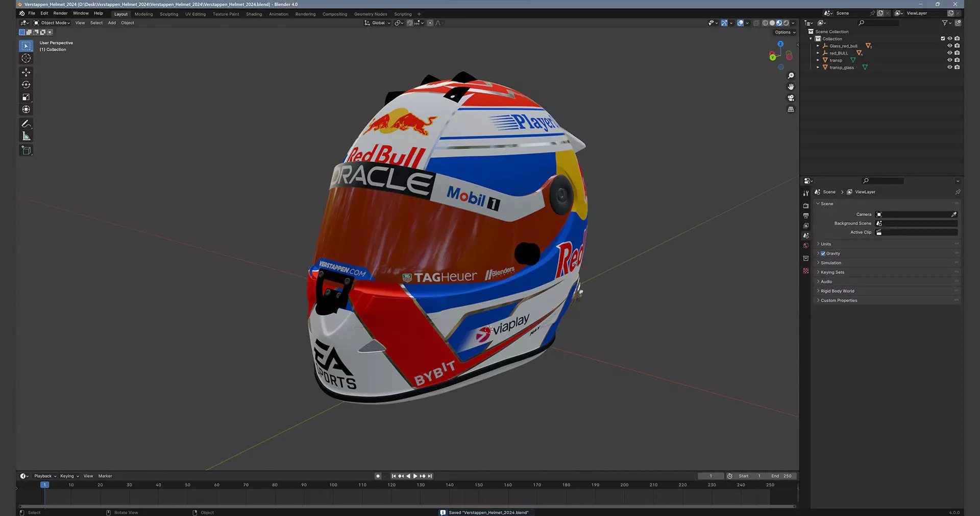Switch to Geometry Nodes workspace tab
The image size is (980, 516).
coord(371,14)
